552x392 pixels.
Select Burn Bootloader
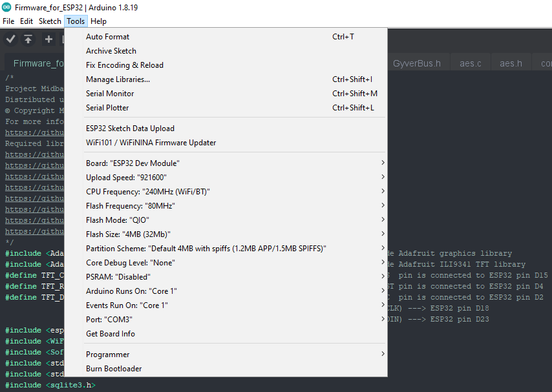pos(226,368)
